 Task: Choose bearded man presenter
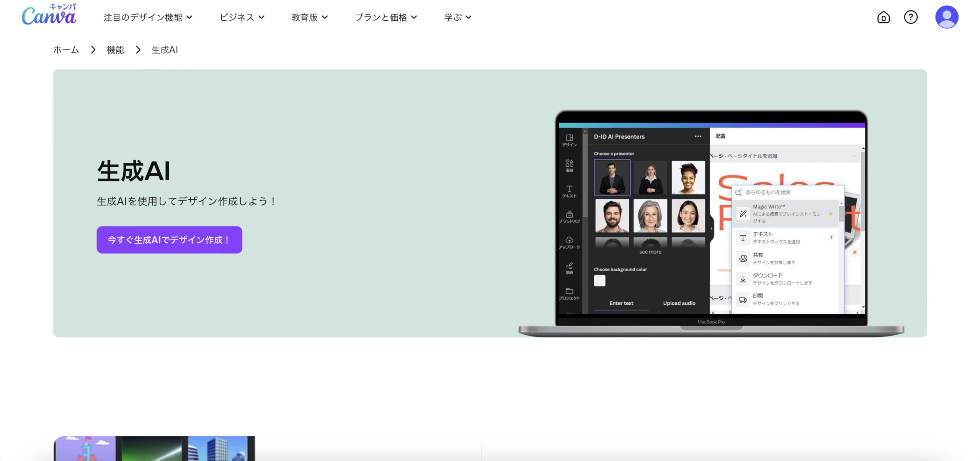(612, 215)
